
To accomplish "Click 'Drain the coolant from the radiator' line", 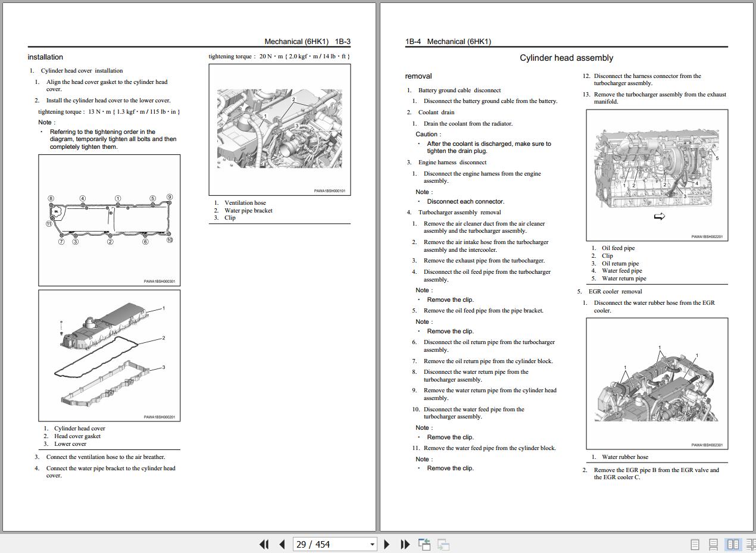I will [468, 124].
